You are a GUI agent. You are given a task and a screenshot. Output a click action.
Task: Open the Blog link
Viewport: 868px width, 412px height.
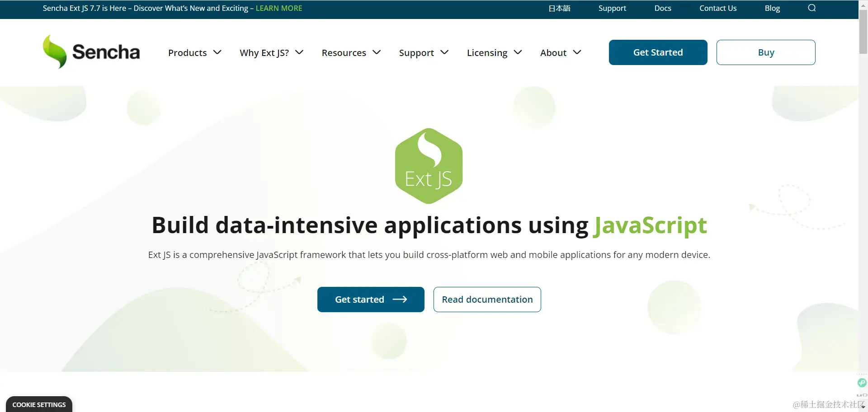click(772, 8)
